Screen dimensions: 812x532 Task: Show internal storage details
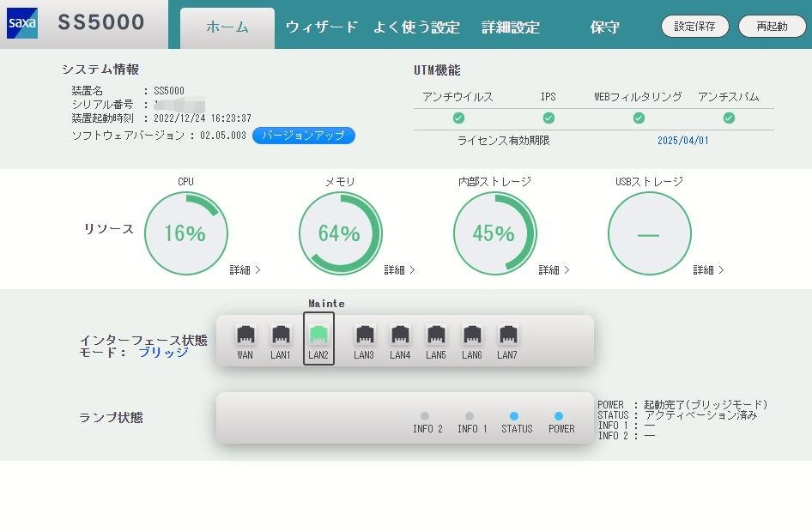pyautogui.click(x=554, y=269)
